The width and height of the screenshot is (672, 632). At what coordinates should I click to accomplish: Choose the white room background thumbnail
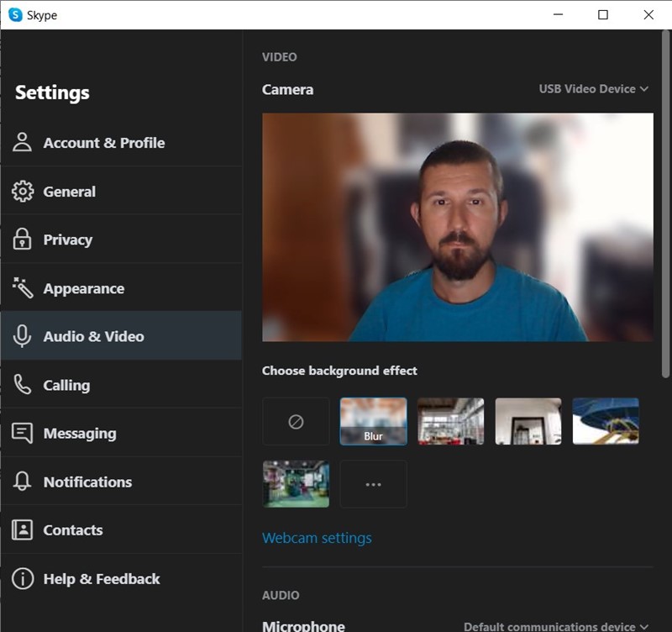pyautogui.click(x=528, y=422)
